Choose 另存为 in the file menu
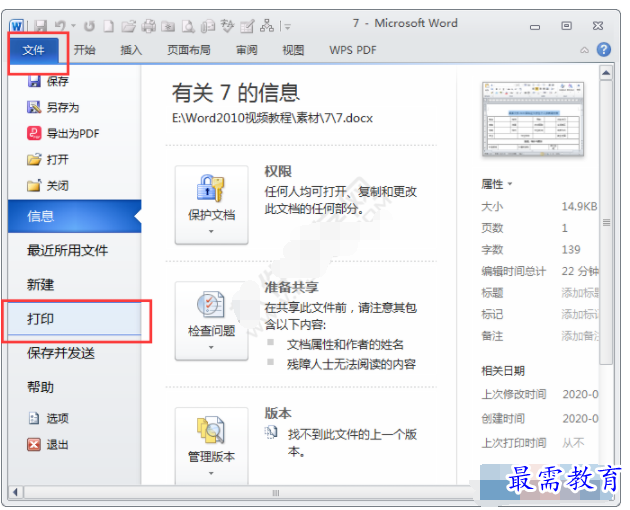The width and height of the screenshot is (630, 510). pyautogui.click(x=53, y=107)
